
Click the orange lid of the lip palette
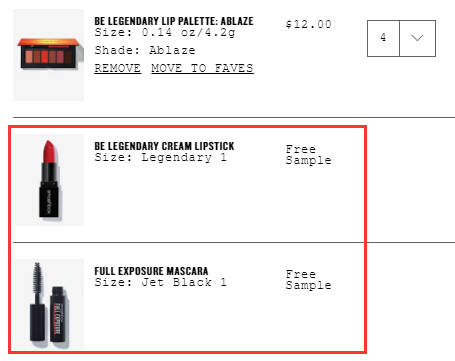pos(49,42)
